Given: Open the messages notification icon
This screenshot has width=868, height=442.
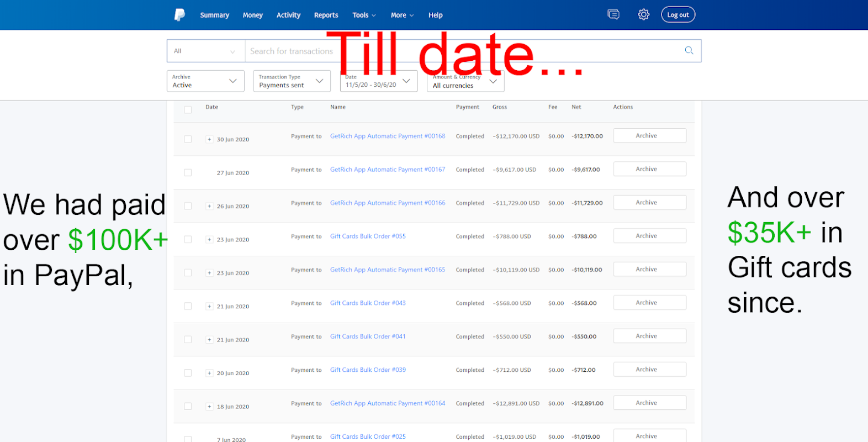Looking at the screenshot, I should 613,15.
